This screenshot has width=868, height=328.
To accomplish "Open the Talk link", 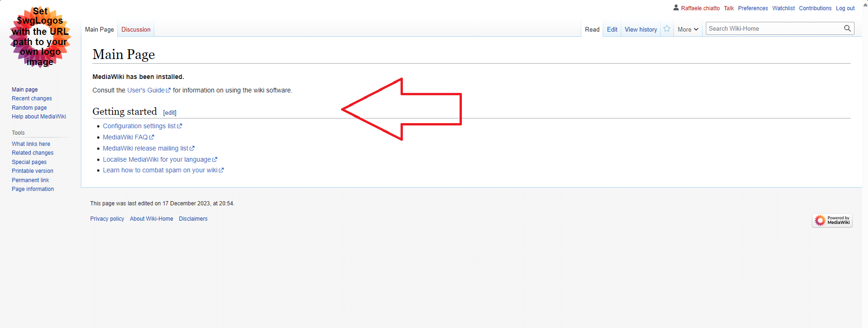I will [729, 8].
